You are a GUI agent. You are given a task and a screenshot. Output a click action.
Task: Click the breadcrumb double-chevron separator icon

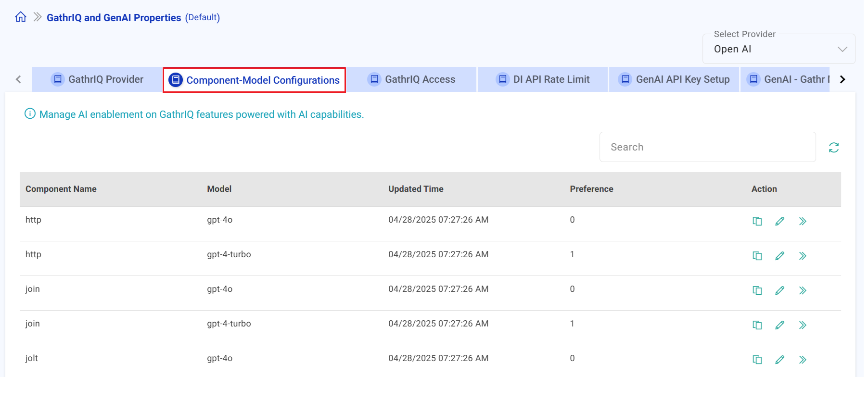[37, 17]
